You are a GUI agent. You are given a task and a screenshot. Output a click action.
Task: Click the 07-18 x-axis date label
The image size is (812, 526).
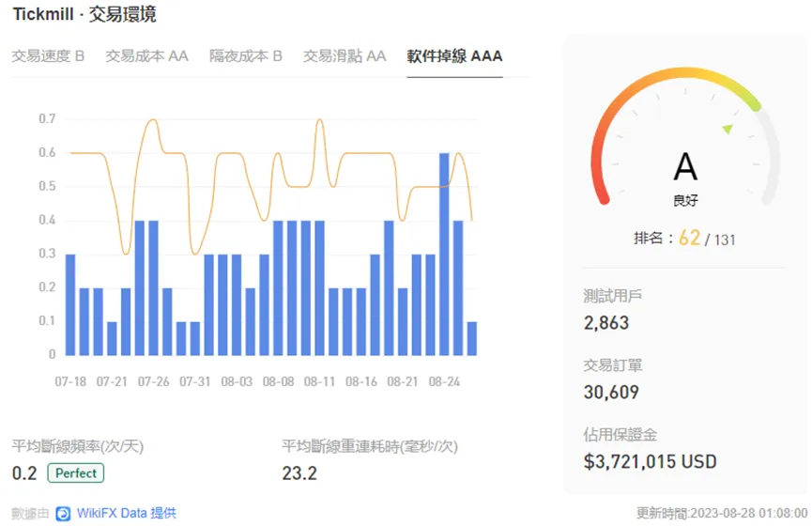[70, 382]
